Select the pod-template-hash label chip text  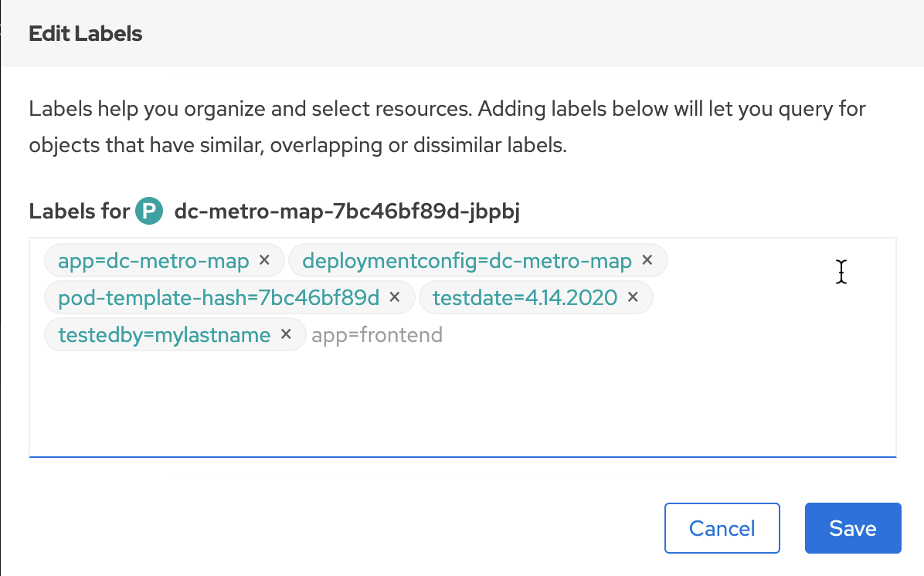pos(219,298)
